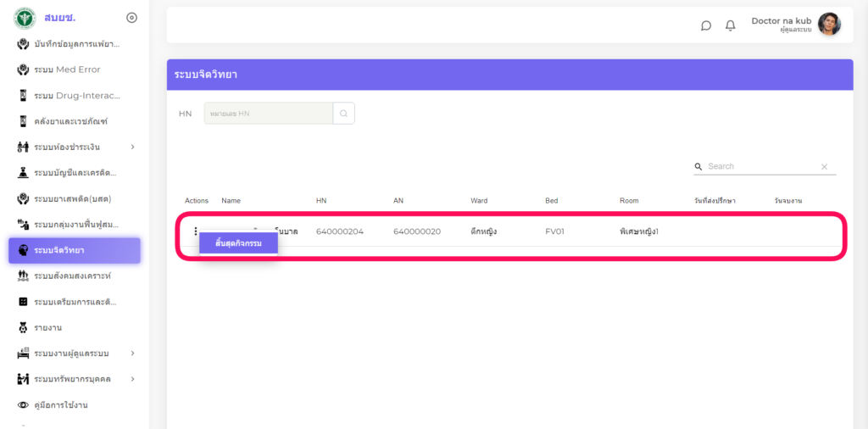Clear the table search with X icon
Viewport: 868px width, 429px height.
click(824, 167)
